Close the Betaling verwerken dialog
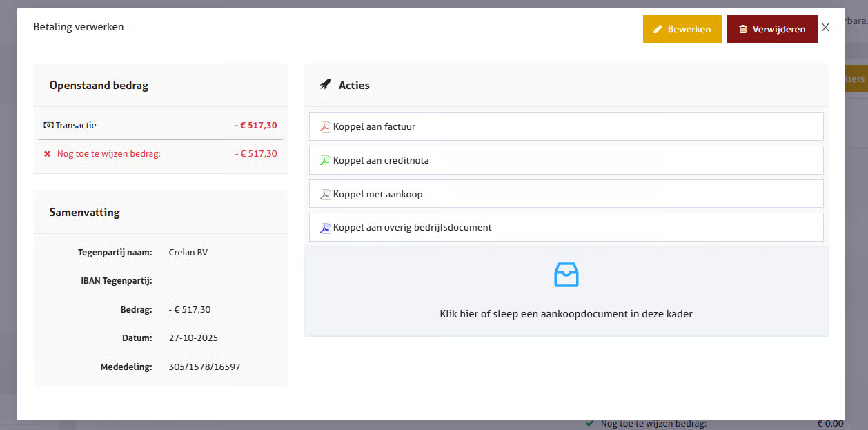Viewport: 868px width, 430px height. 825,28
